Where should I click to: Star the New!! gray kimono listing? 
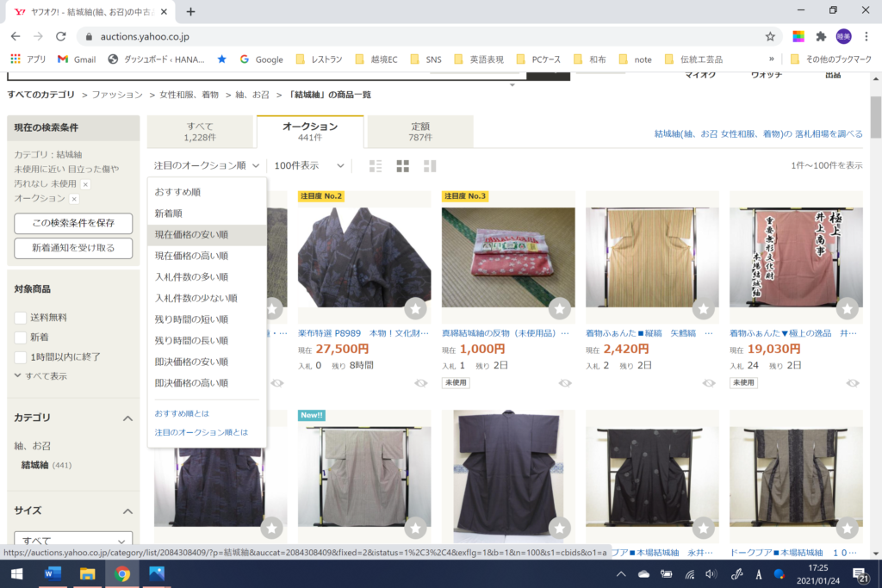click(x=416, y=528)
